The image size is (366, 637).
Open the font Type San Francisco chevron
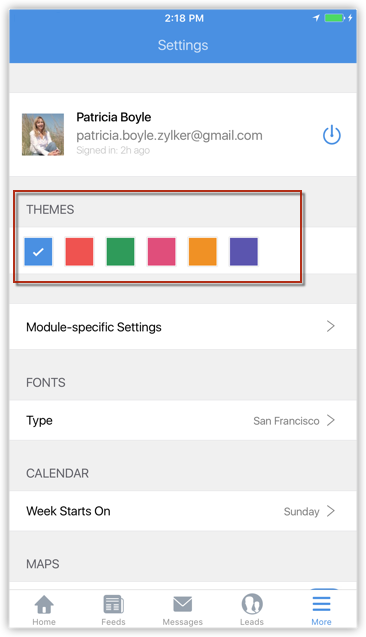[331, 420]
